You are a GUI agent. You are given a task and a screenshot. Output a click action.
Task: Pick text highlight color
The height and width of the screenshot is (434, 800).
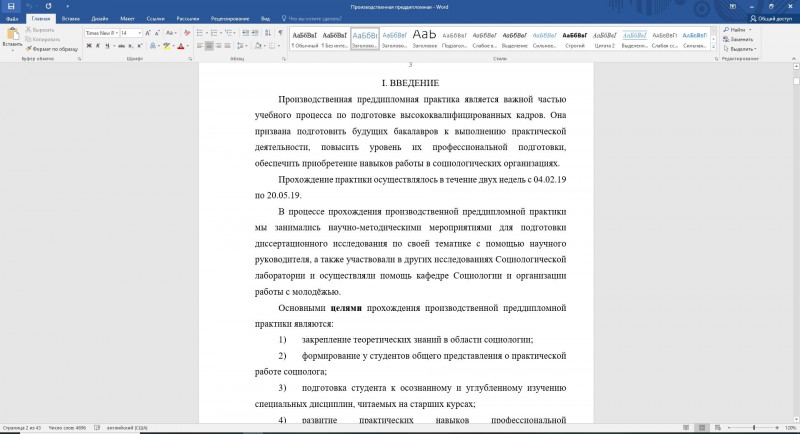tap(166, 46)
